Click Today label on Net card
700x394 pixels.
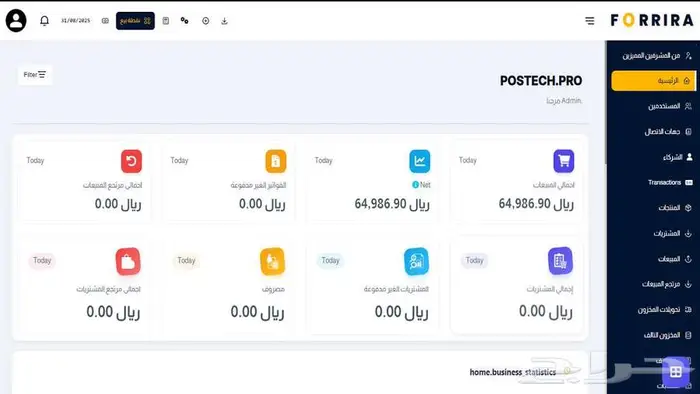[324, 160]
